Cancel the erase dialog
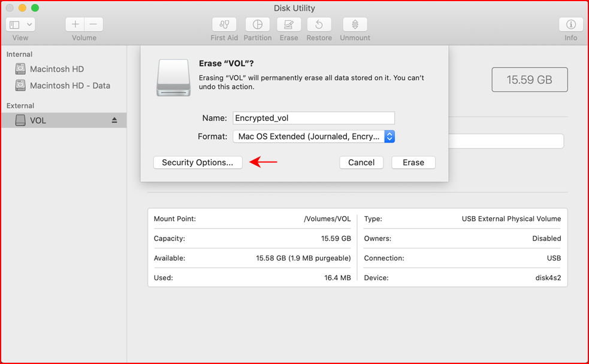This screenshot has height=364, width=589. pyautogui.click(x=361, y=162)
